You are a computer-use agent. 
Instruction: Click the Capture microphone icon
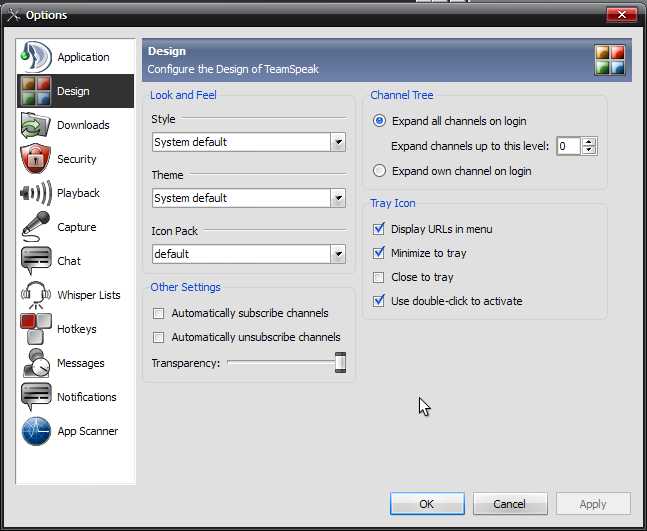(x=35, y=227)
